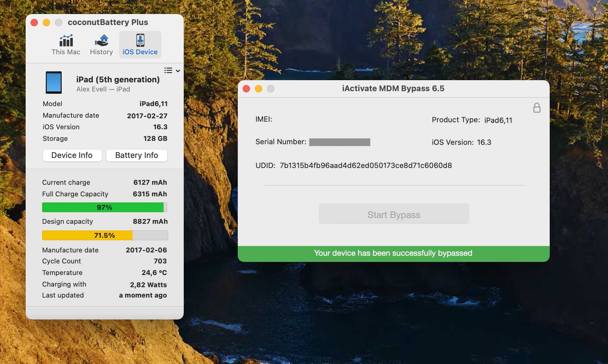Click the iActivate MDM Bypass 6.5 title
The width and height of the screenshot is (608, 364).
(393, 88)
